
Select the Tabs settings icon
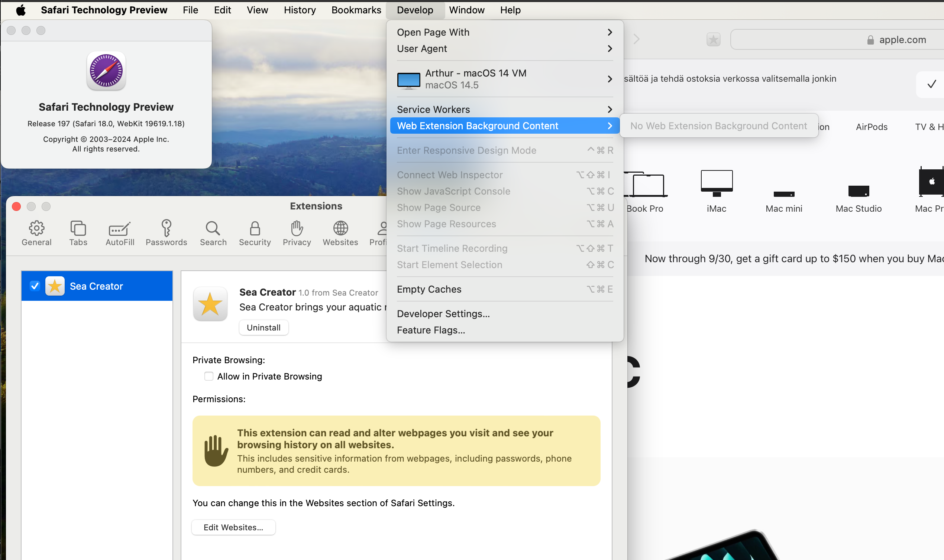tap(78, 228)
